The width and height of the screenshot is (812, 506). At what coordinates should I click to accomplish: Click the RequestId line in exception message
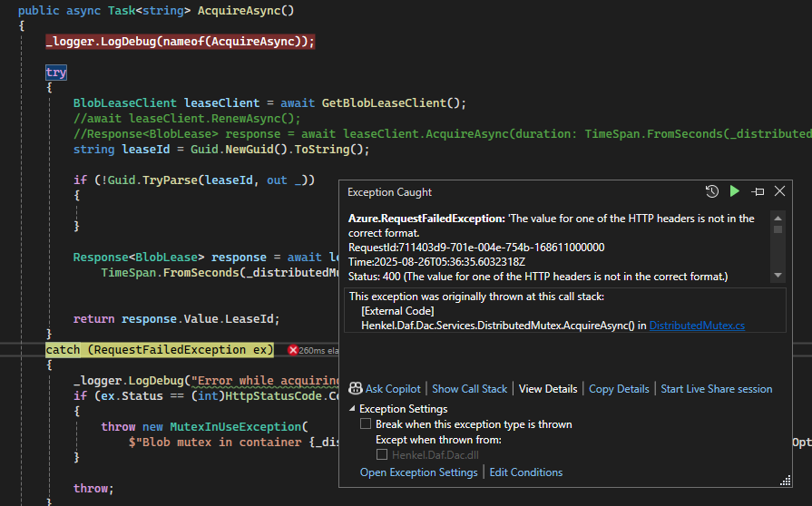tap(476, 248)
